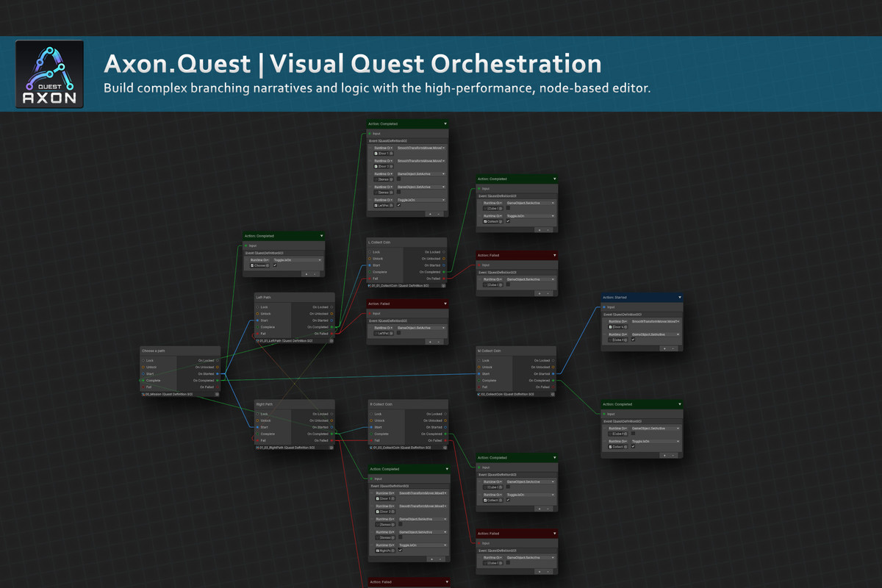Viewport: 882px width, 588px height.
Task: Open ToggleIsOn dropdown in Choose action node
Action: (297, 259)
